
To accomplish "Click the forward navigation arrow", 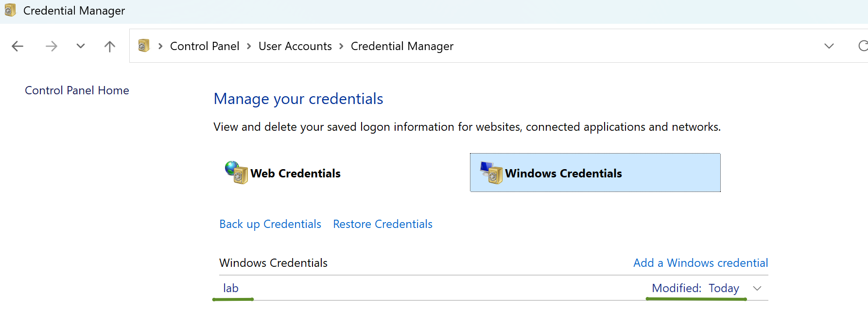I will coord(51,46).
